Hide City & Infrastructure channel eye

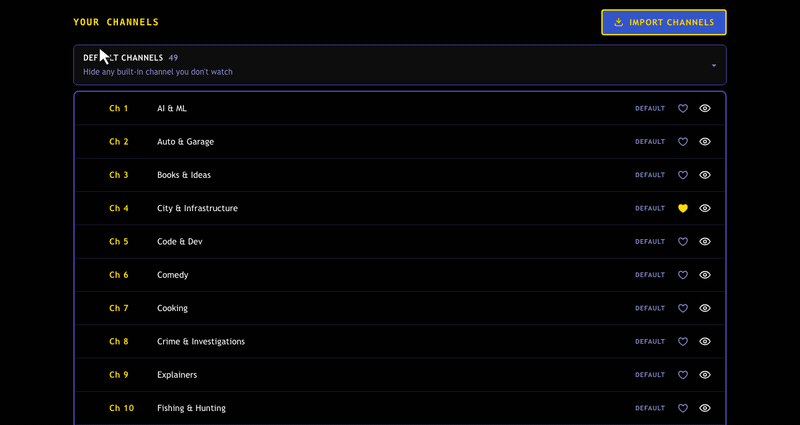pyautogui.click(x=705, y=208)
